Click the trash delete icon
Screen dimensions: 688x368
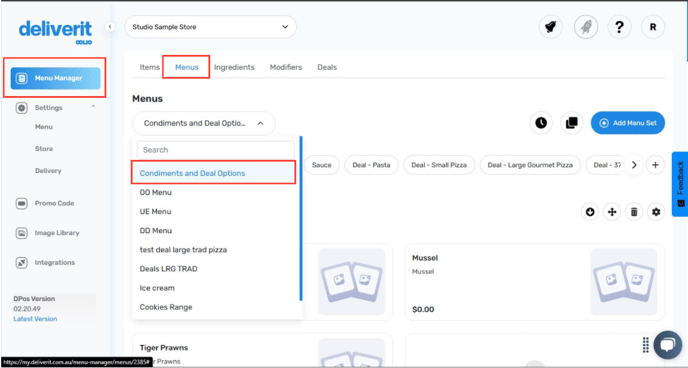click(634, 212)
